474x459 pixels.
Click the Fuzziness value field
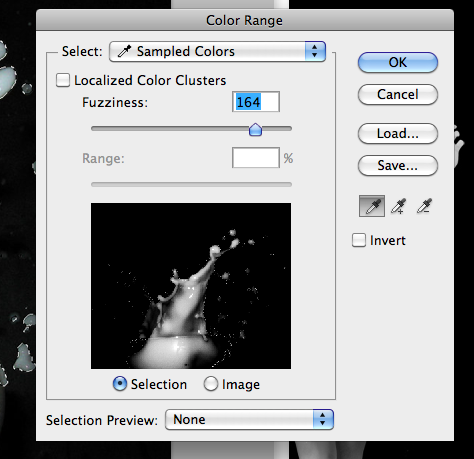[256, 102]
